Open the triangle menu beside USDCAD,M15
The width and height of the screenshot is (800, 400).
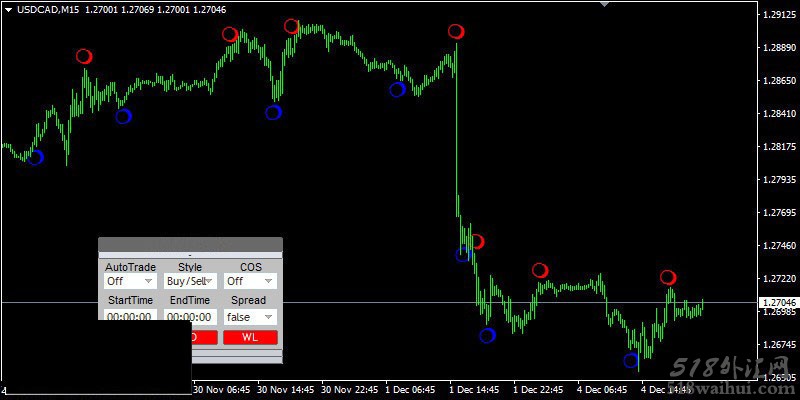point(9,10)
